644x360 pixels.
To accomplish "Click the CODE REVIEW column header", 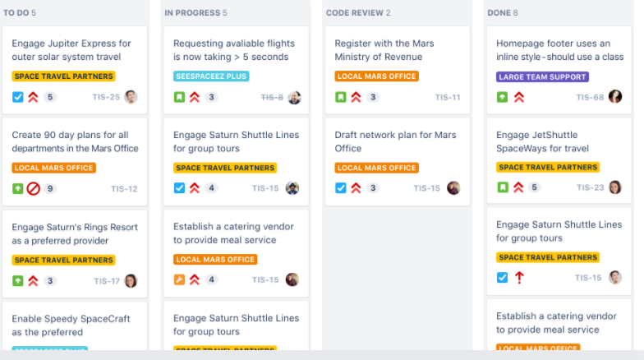I will click(x=358, y=13).
